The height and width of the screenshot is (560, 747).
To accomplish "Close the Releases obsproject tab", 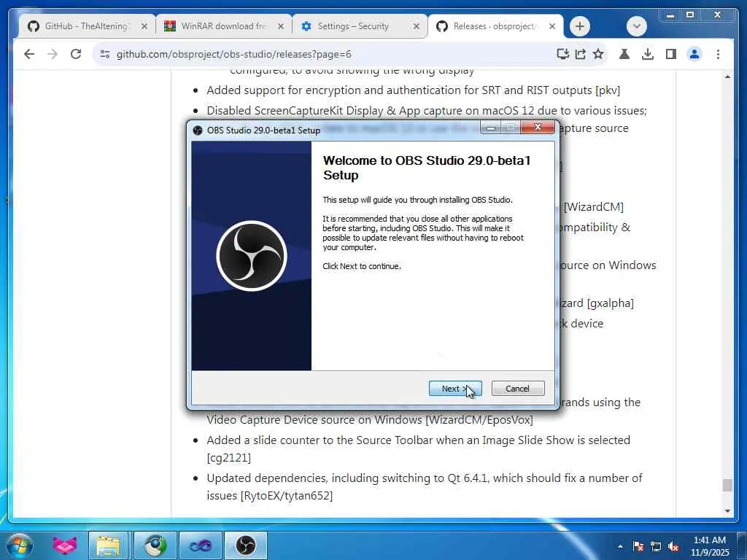I will point(552,27).
